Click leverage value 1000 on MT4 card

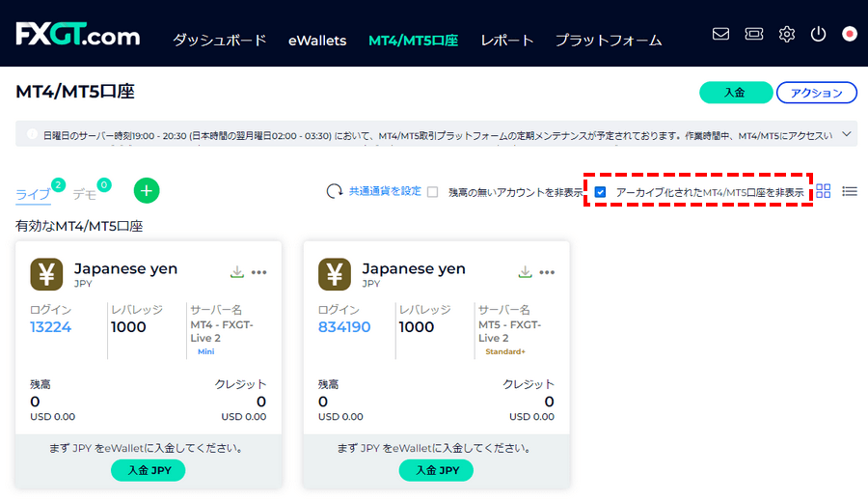[128, 327]
